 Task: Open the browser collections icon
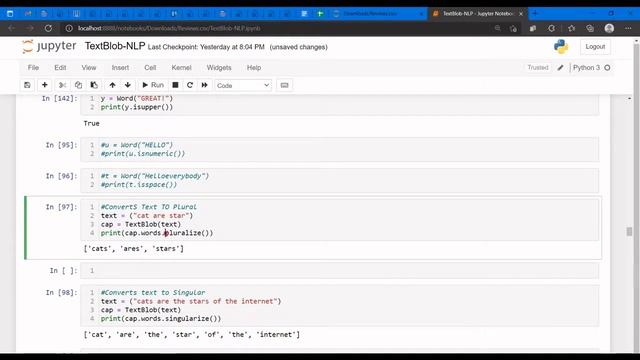(590, 28)
